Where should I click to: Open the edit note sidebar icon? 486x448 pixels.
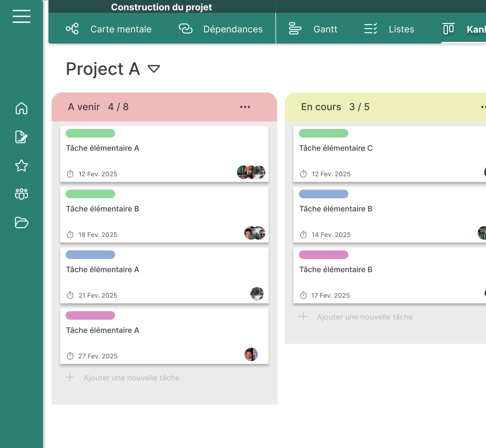[22, 137]
